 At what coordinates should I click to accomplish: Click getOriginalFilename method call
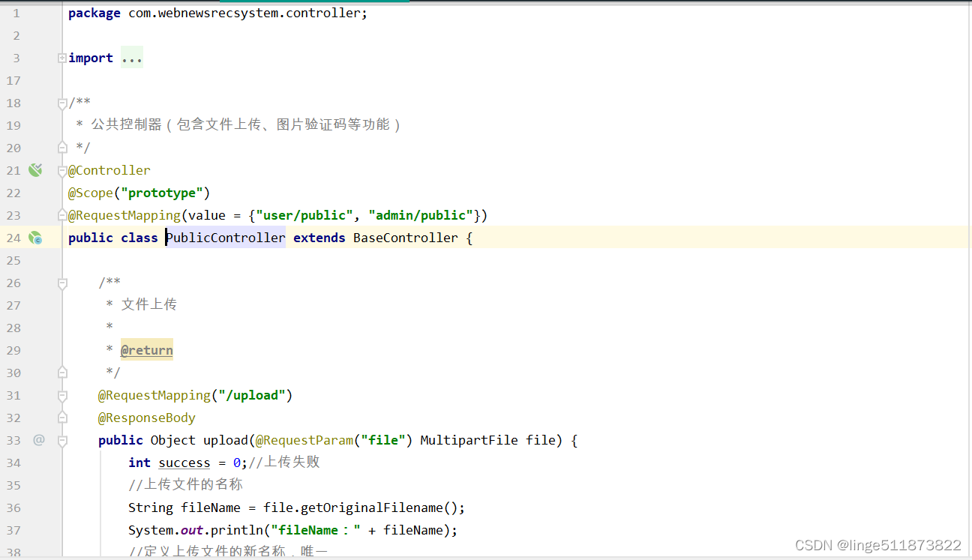(372, 508)
